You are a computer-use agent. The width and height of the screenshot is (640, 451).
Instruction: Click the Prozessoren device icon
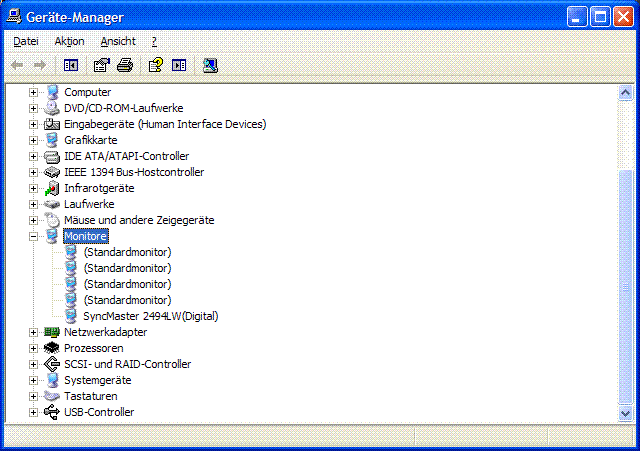pos(52,348)
